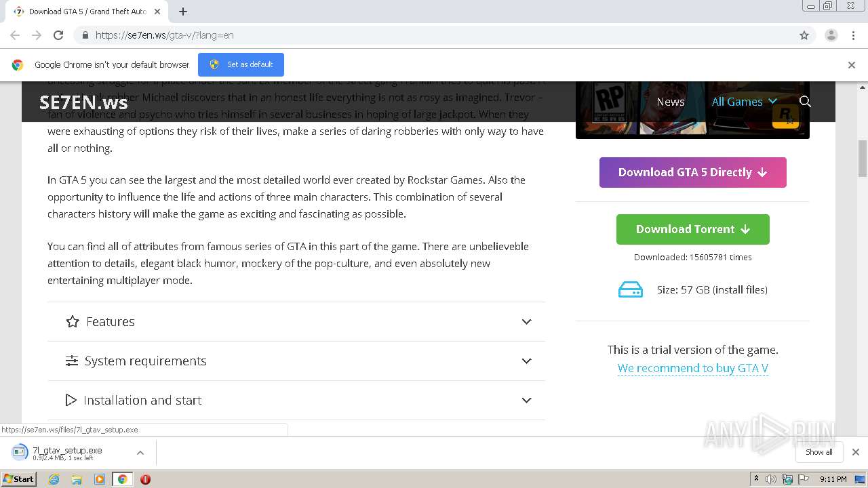868x488 pixels.
Task: Open the Windows Start menu
Action: pyautogui.click(x=19, y=479)
